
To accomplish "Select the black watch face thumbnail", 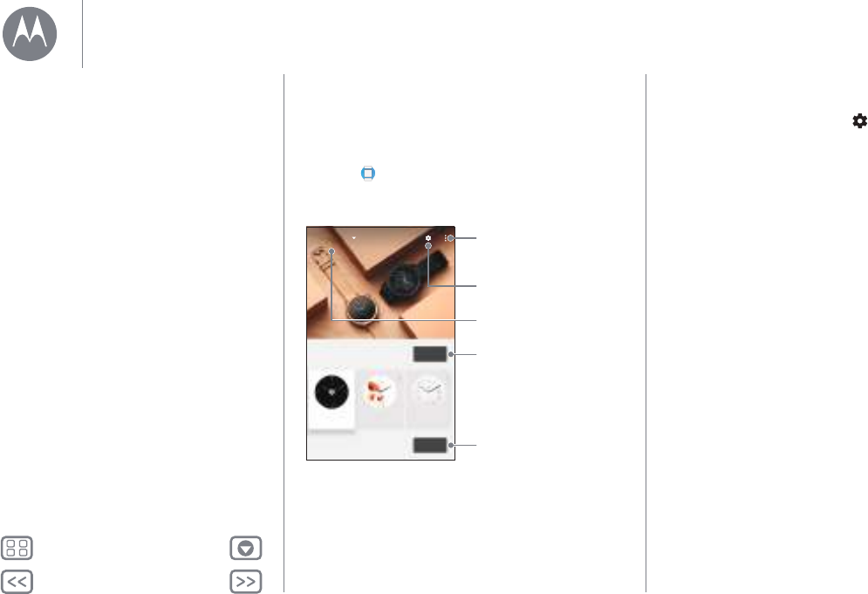I will pos(331,392).
